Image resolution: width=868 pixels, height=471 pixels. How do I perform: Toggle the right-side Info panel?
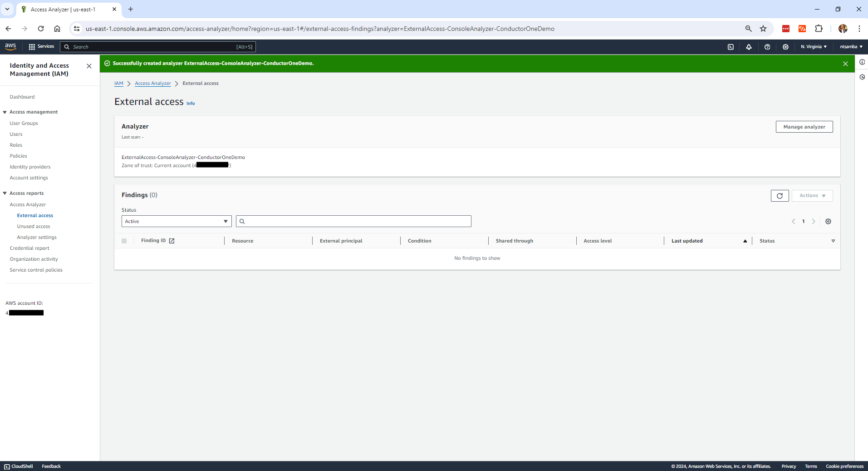coord(863,62)
